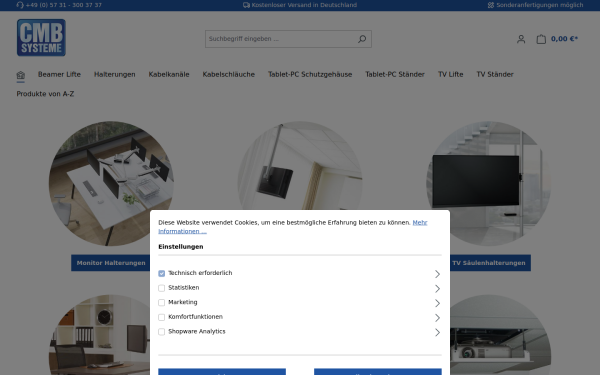Open the ceiling projector lift image
Screen dimensions: 600x375
[x=501, y=335]
